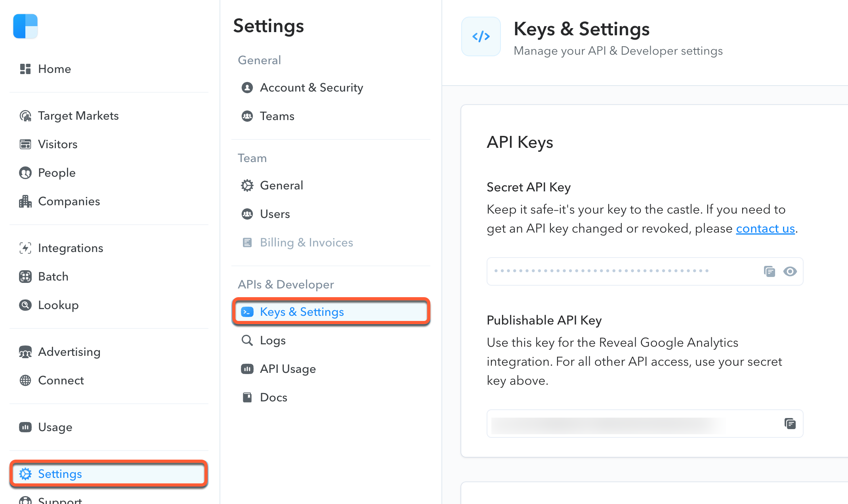Click the Logs search icon
Screen dimensions: 848x504
point(247,340)
